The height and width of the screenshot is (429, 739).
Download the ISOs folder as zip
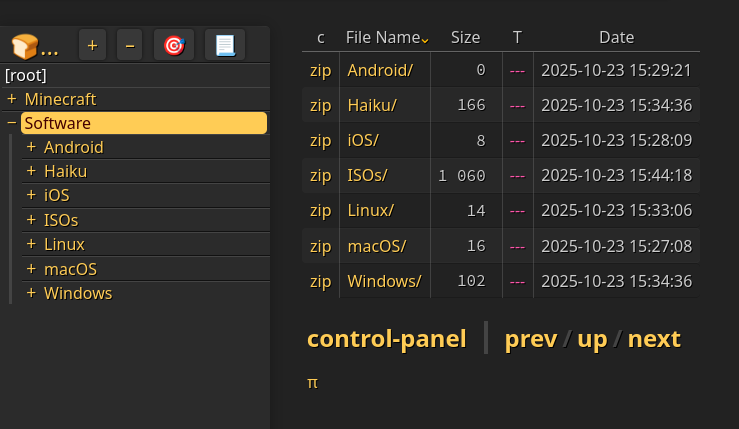click(320, 175)
